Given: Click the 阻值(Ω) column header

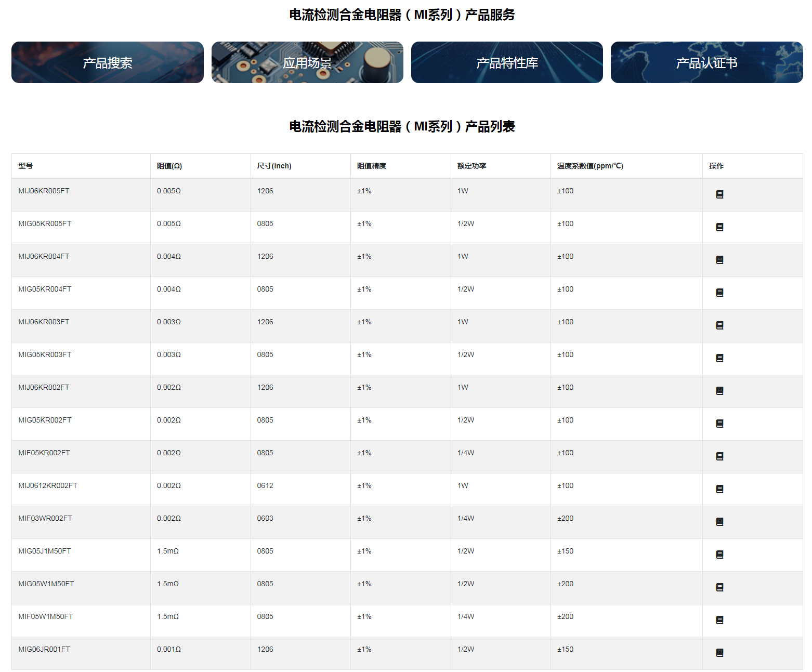Looking at the screenshot, I should (169, 166).
